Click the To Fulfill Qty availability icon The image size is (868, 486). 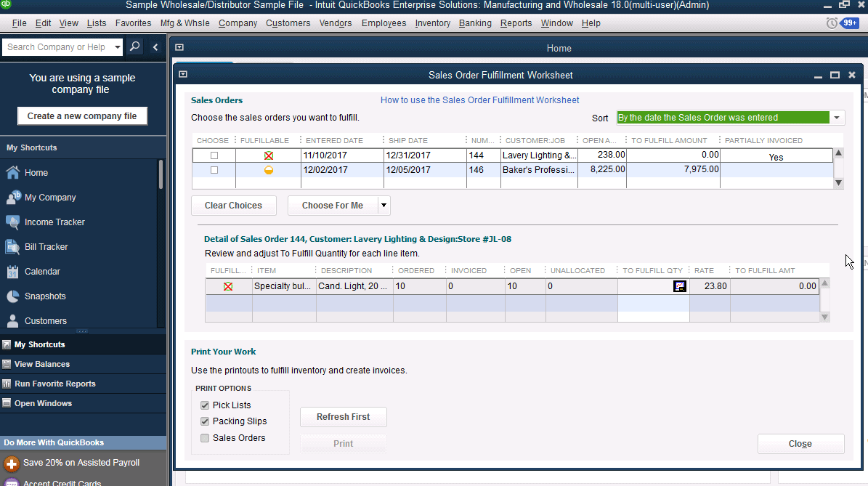pyautogui.click(x=680, y=286)
